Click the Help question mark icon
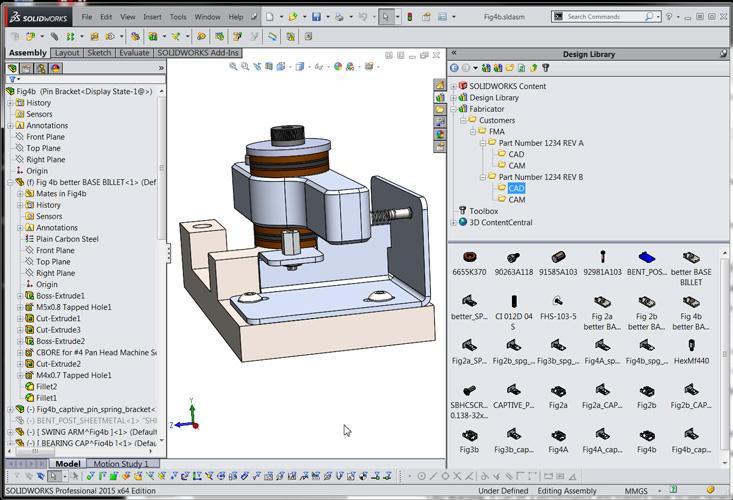Viewport: 733px width, 500px height. point(669,16)
